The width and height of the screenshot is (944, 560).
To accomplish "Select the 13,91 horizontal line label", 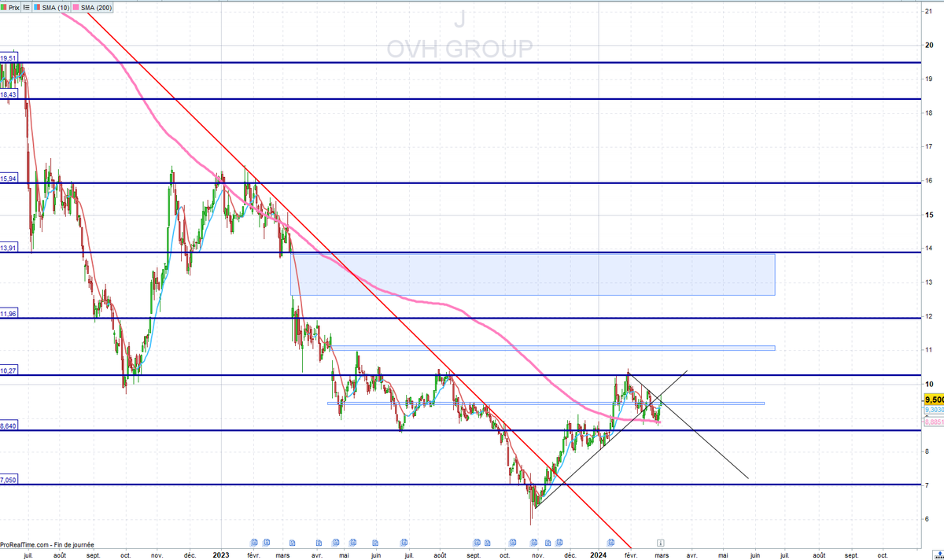I will [x=9, y=248].
